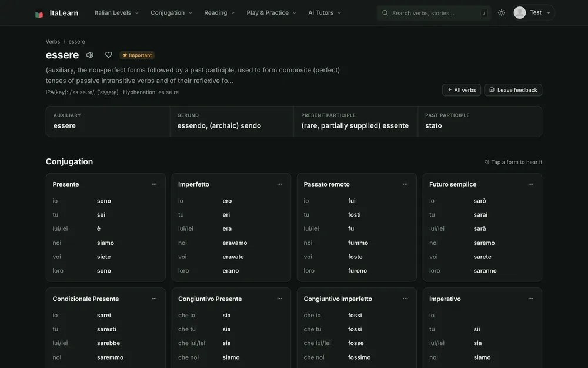The width and height of the screenshot is (588, 368).
Task: Open the Presente card options menu
Action: (154, 184)
